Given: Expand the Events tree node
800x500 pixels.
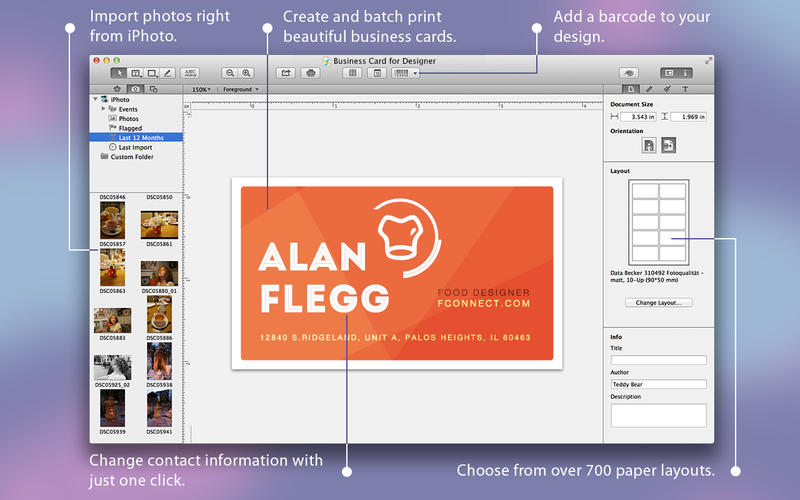Looking at the screenshot, I should [103, 109].
